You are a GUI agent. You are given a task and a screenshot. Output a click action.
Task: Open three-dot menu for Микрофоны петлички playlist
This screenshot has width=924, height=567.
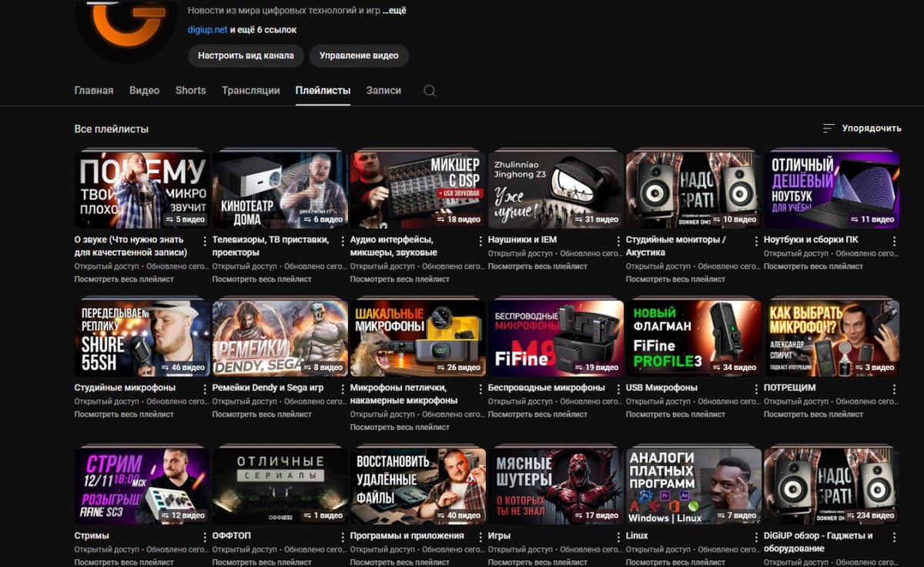pyautogui.click(x=480, y=389)
